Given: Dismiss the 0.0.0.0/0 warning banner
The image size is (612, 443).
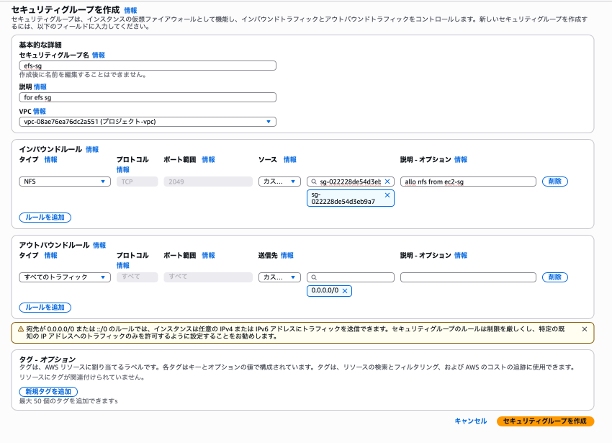Looking at the screenshot, I should 584,329.
